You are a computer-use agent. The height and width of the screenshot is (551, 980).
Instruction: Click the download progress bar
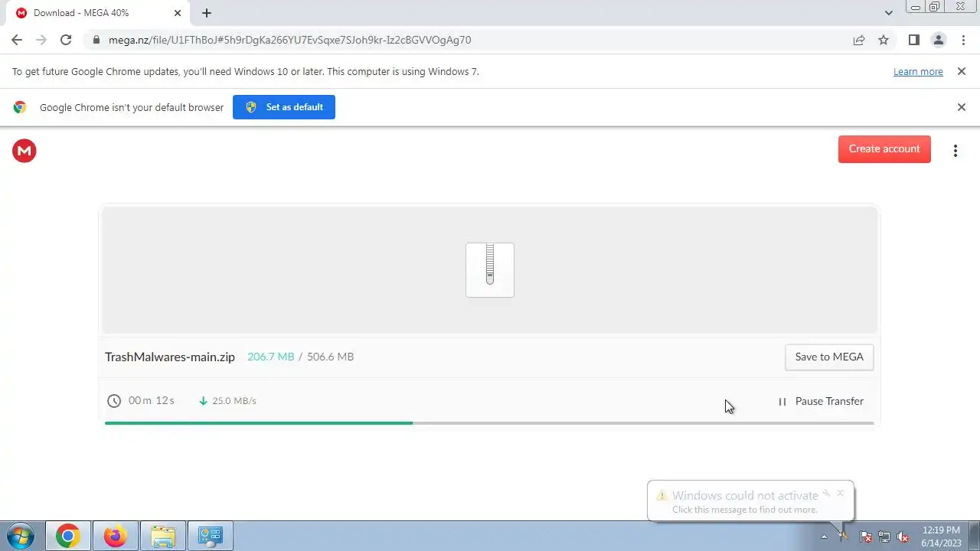(x=489, y=422)
